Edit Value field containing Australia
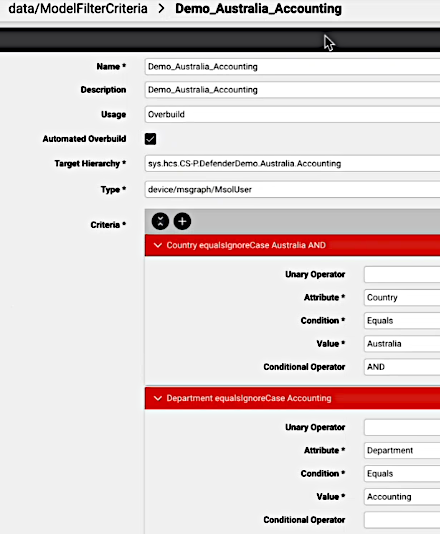This screenshot has height=534, width=440. (x=402, y=344)
